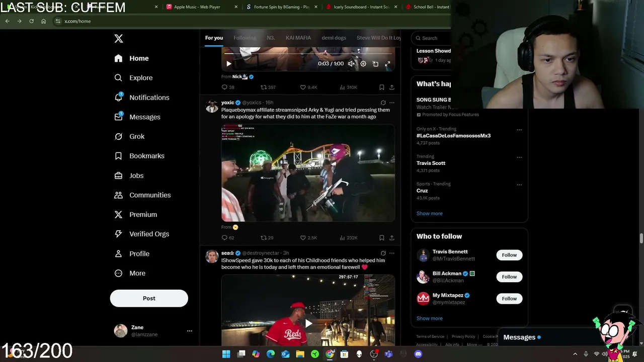Image resolution: width=644 pixels, height=362 pixels.
Task: Share yoxic's post
Action: (x=392, y=238)
